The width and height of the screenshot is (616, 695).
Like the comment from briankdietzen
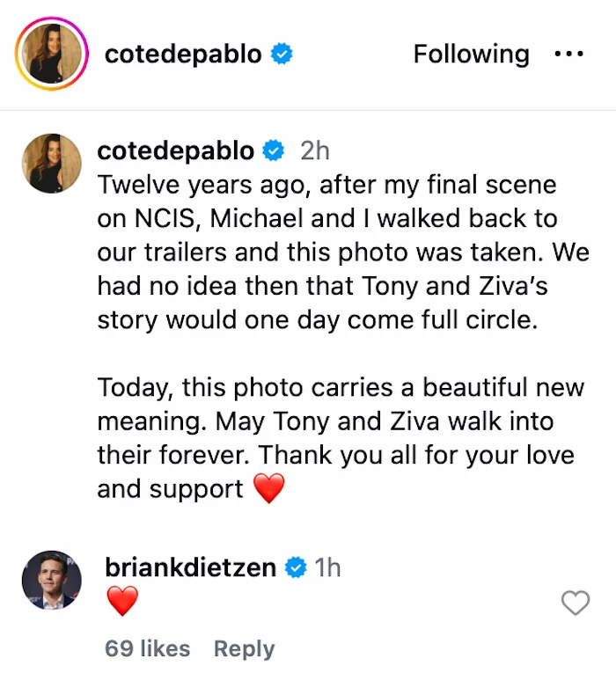pyautogui.click(x=575, y=604)
